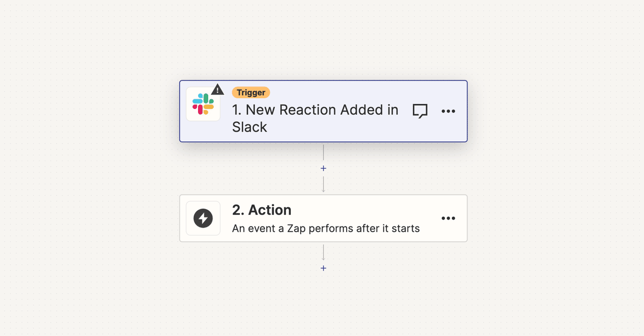
Task: Click the lightning bolt Action icon
Action: 203,218
